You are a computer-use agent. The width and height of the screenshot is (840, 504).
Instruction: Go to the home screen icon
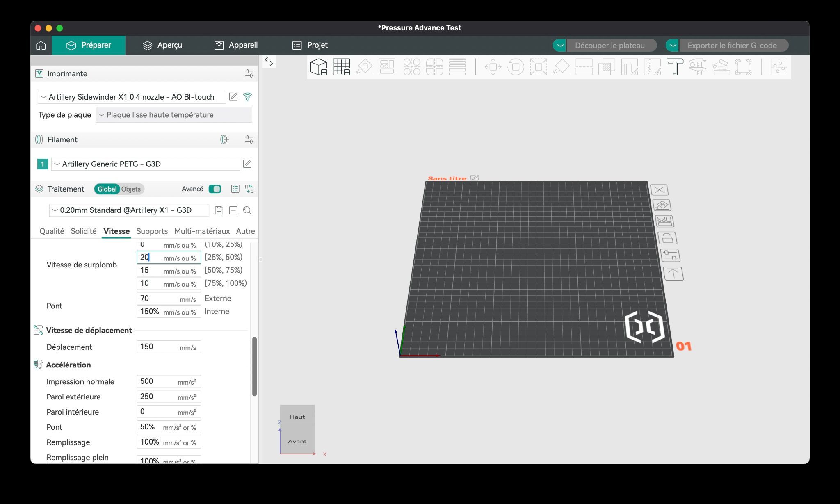pos(41,46)
